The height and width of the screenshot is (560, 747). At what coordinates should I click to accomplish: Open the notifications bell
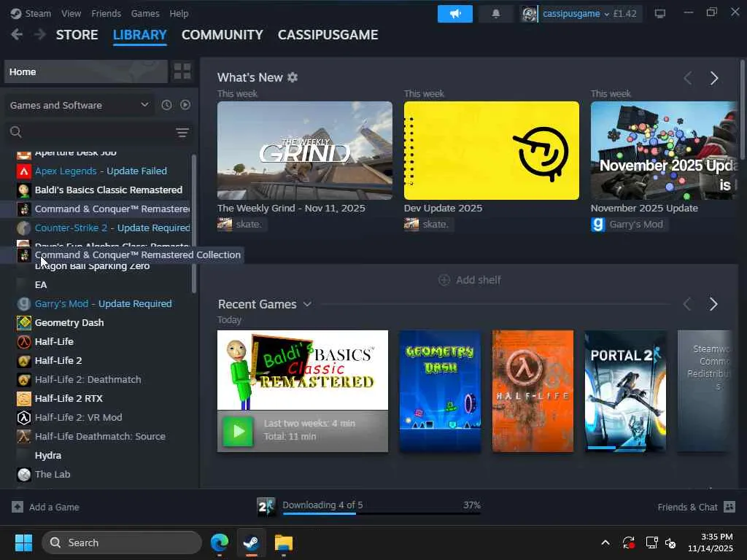pyautogui.click(x=496, y=14)
